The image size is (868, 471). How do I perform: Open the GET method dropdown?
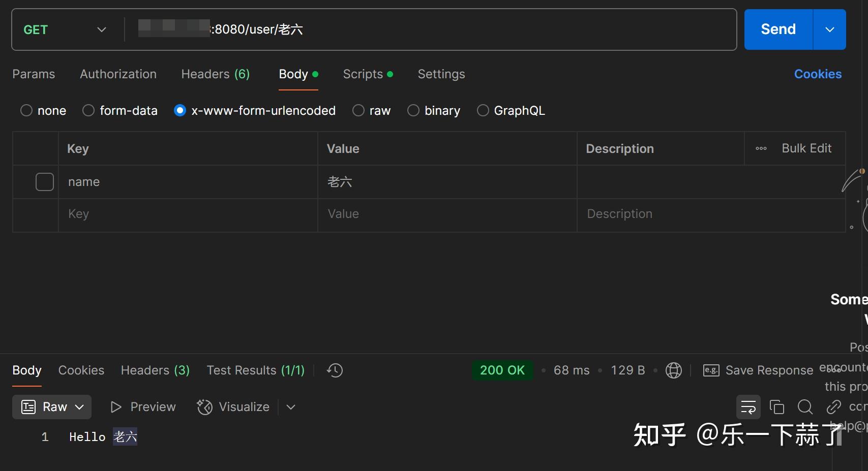pos(101,29)
